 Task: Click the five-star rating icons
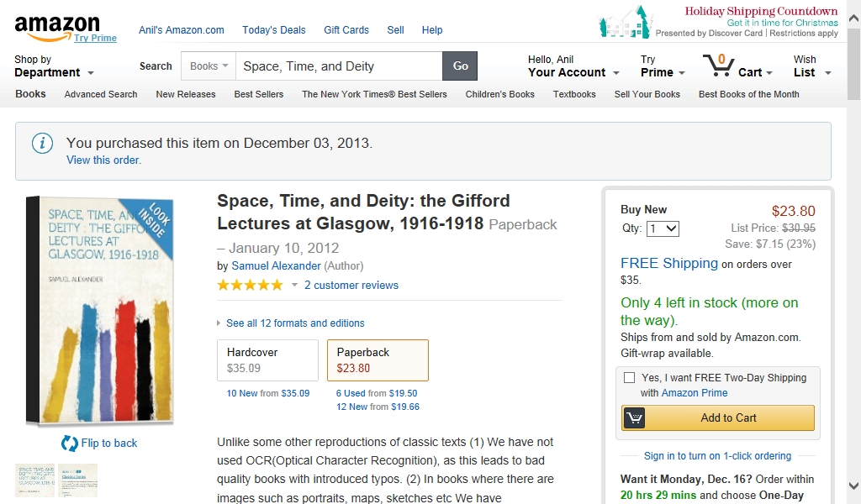click(x=250, y=286)
